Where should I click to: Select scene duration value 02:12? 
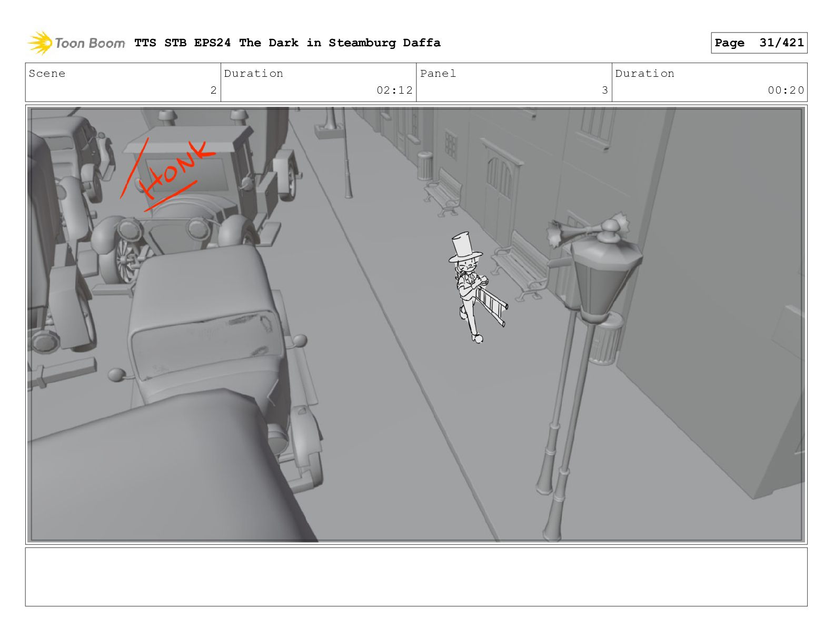[394, 90]
